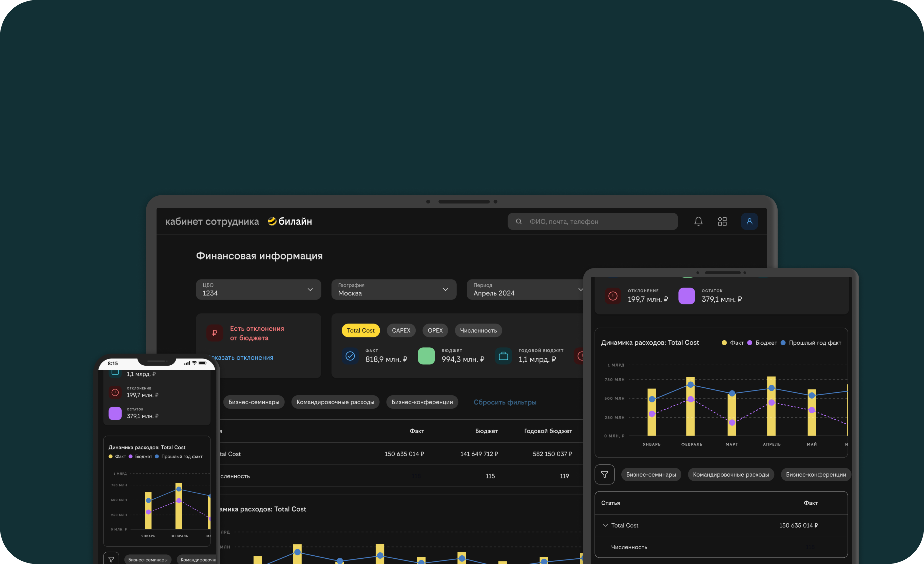The width and height of the screenshot is (924, 564).
Task: Open the ЦБО 1234 dropdown
Action: pyautogui.click(x=258, y=289)
